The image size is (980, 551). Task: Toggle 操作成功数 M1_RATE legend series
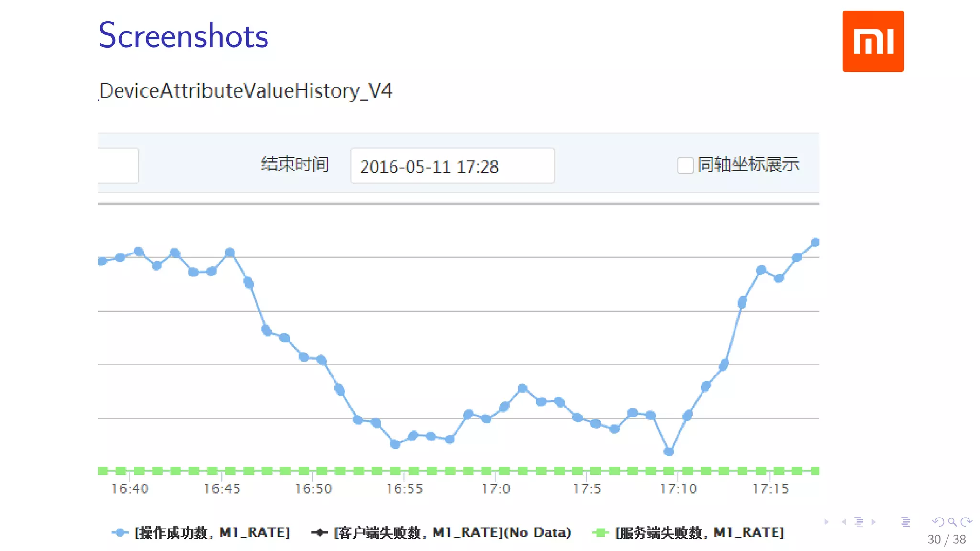click(x=201, y=532)
